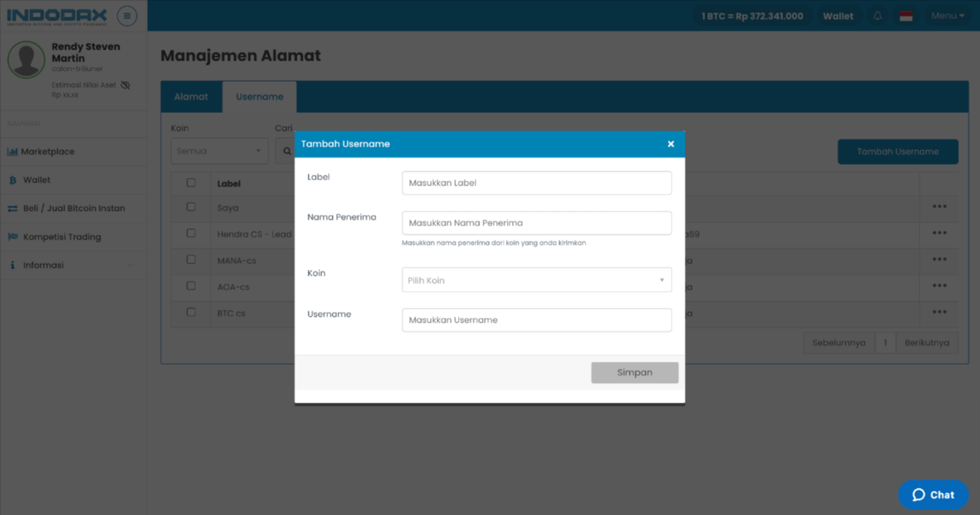Click the Masukkan Label input field

click(x=536, y=183)
